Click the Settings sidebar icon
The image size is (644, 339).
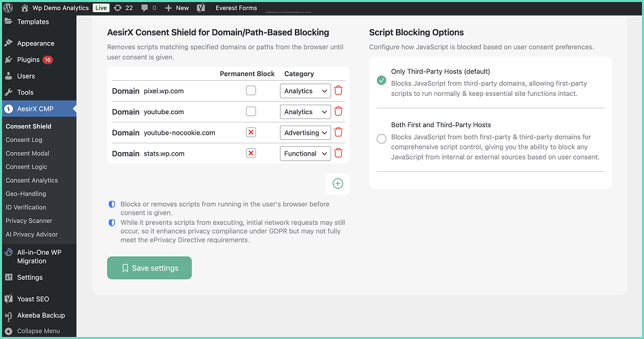(x=8, y=277)
